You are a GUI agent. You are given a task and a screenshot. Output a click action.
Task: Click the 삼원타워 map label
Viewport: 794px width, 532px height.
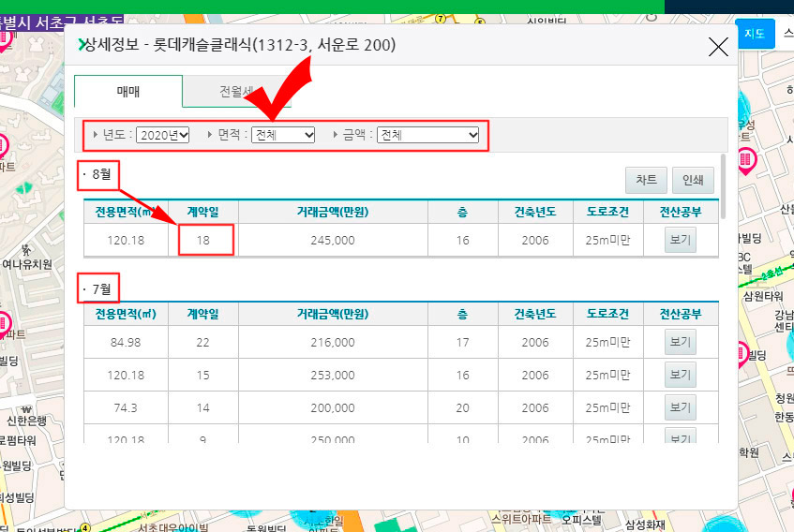pos(763,296)
